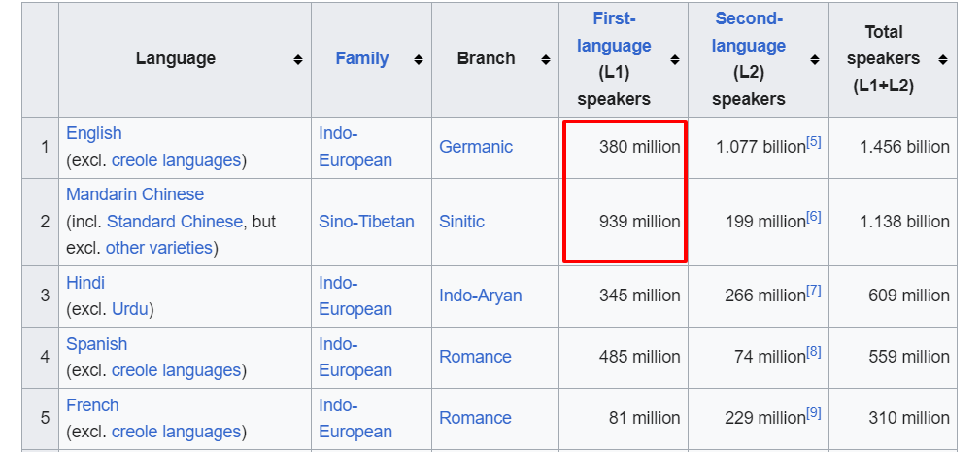980x452 pixels.
Task: Sort by Second-language speakers arrows icon
Action: (815, 60)
